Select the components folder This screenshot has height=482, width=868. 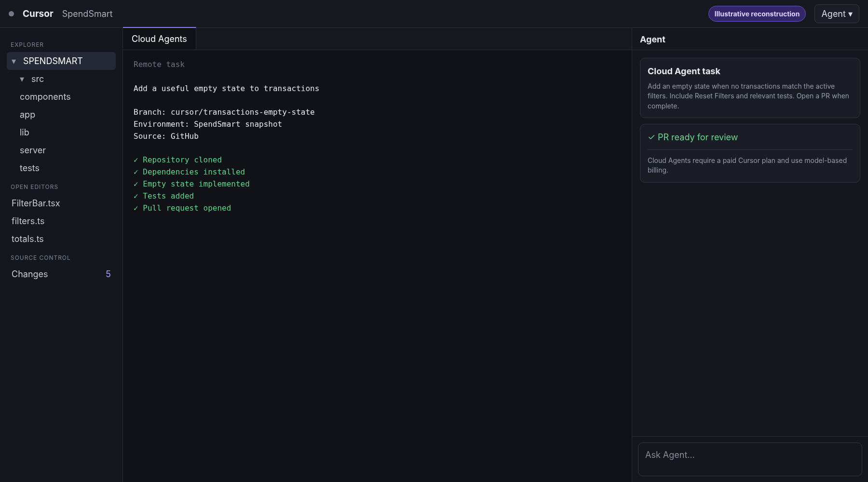[45, 97]
